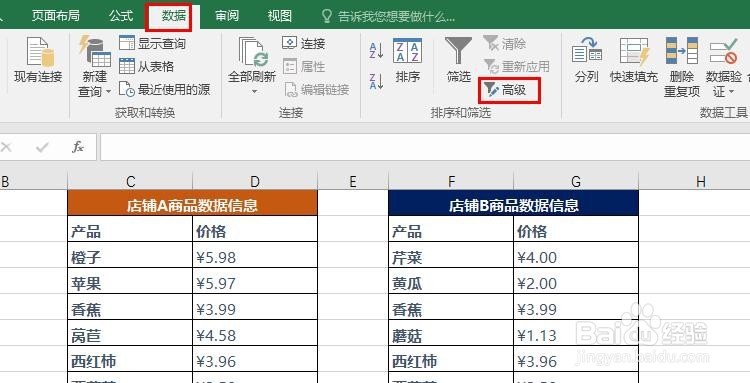Viewport: 750px width, 383px height.
Task: Switch to the Page Layout (页面布局) tab
Action: (55, 16)
